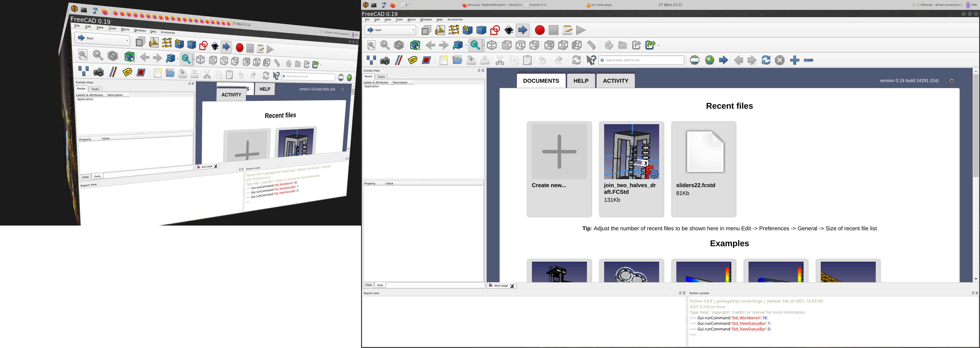The image size is (980, 348).
Task: Open start page settings via the gear button
Action: click(x=952, y=81)
